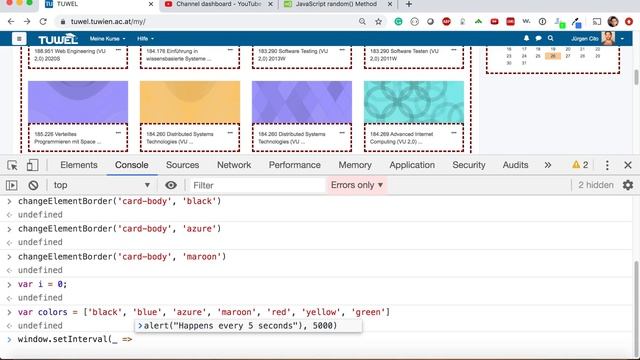Reload the TUWEL page
640x360 pixels.
[43, 22]
